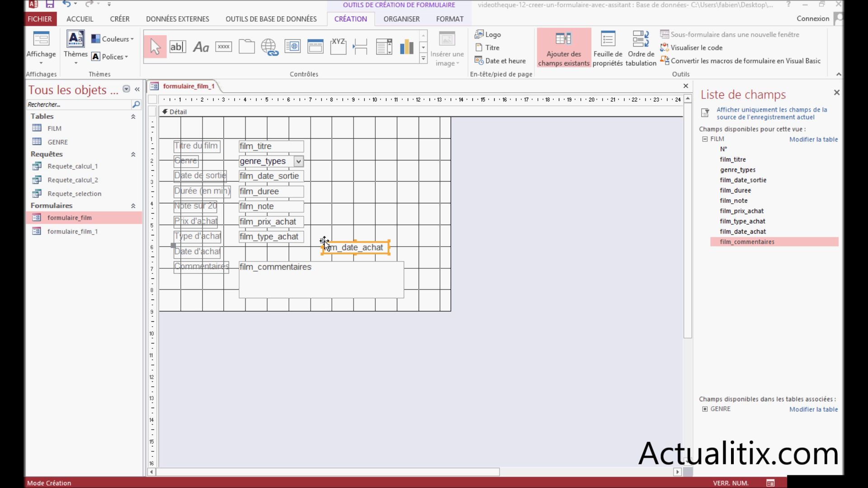Open the Tous les objets category menu
868x488 pixels.
tap(126, 89)
